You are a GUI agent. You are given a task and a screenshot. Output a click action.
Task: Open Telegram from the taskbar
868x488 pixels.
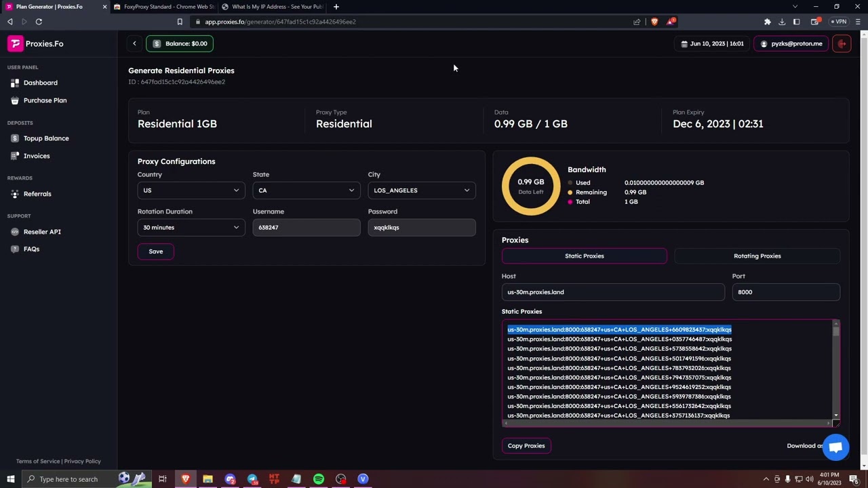pyautogui.click(x=252, y=479)
